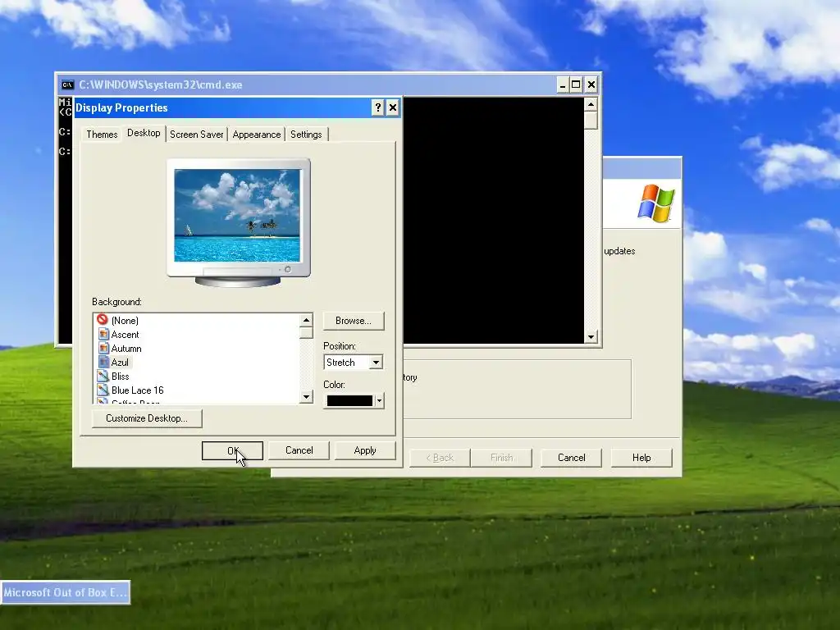Screen dimensions: 840x630
Task: Click cmd window scroll down arrow
Action: (591, 336)
